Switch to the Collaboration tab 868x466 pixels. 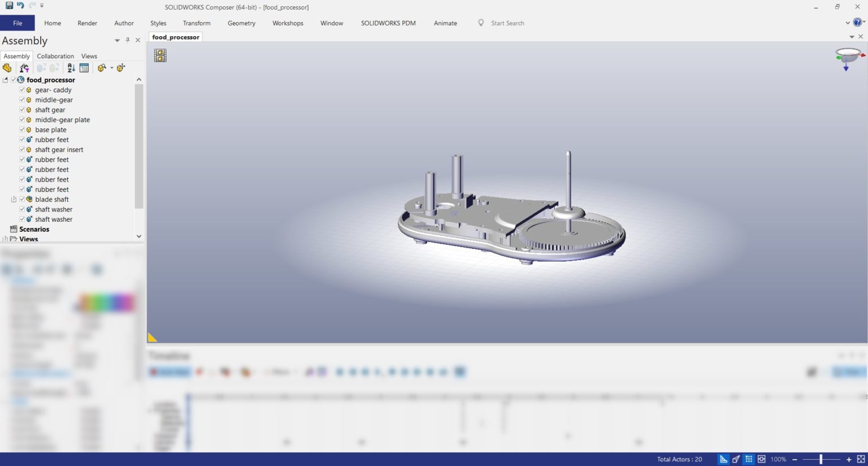click(x=55, y=56)
